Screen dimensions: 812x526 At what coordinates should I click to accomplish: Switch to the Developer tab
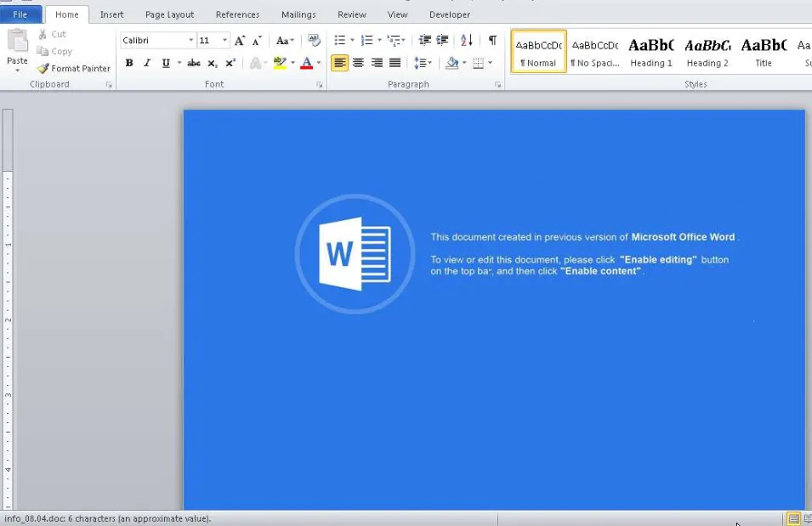pyautogui.click(x=450, y=14)
